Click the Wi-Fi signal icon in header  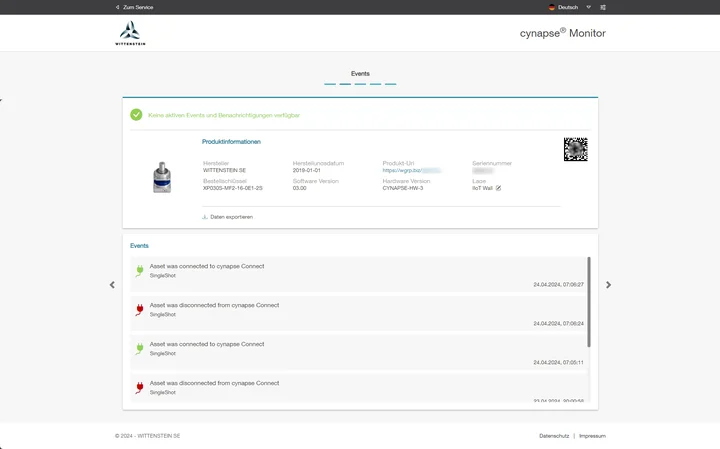point(589,7)
